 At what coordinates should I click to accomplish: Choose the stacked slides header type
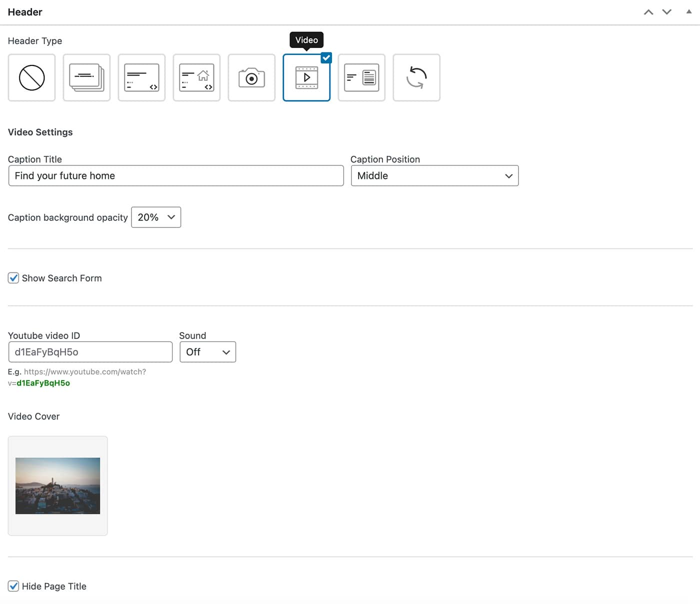(86, 78)
